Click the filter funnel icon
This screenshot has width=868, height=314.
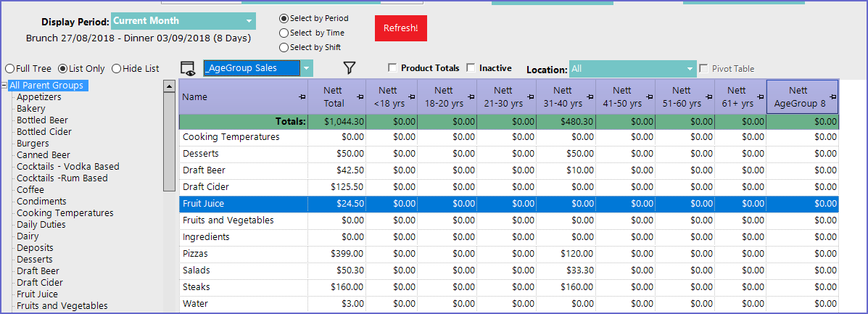[x=350, y=68]
